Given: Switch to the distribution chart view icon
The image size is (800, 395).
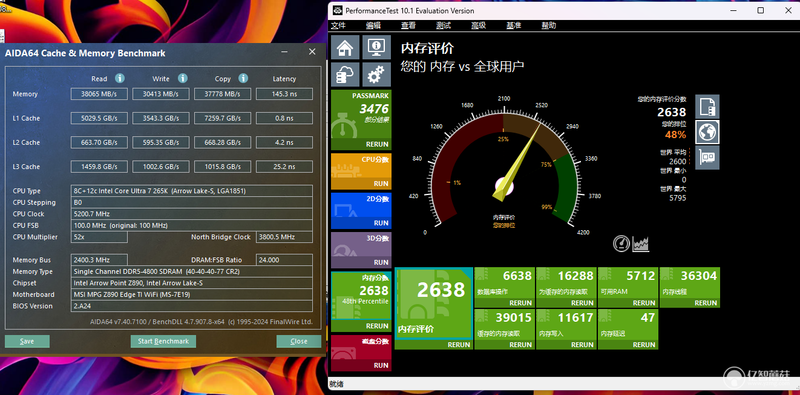Looking at the screenshot, I should point(640,243).
